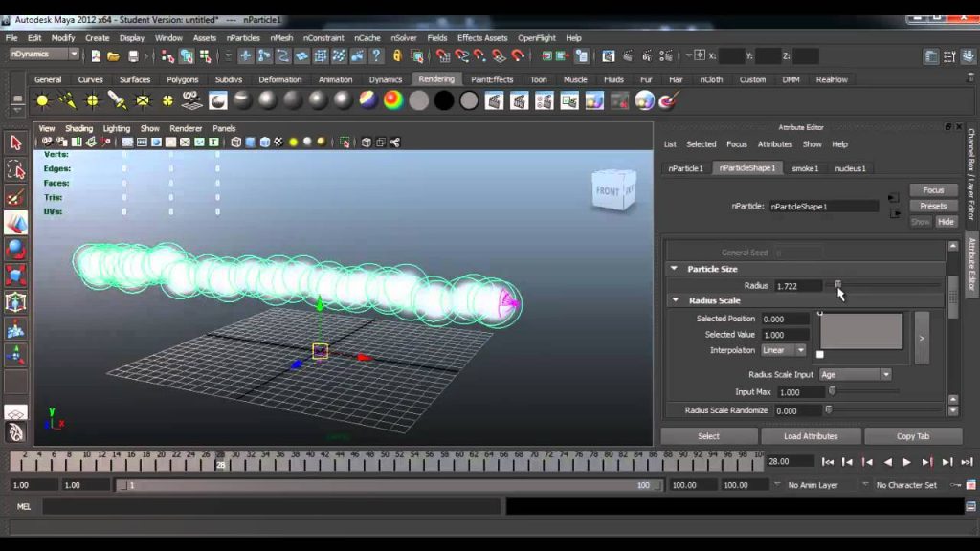Open the nCache menu
This screenshot has width=980, height=551.
367,38
